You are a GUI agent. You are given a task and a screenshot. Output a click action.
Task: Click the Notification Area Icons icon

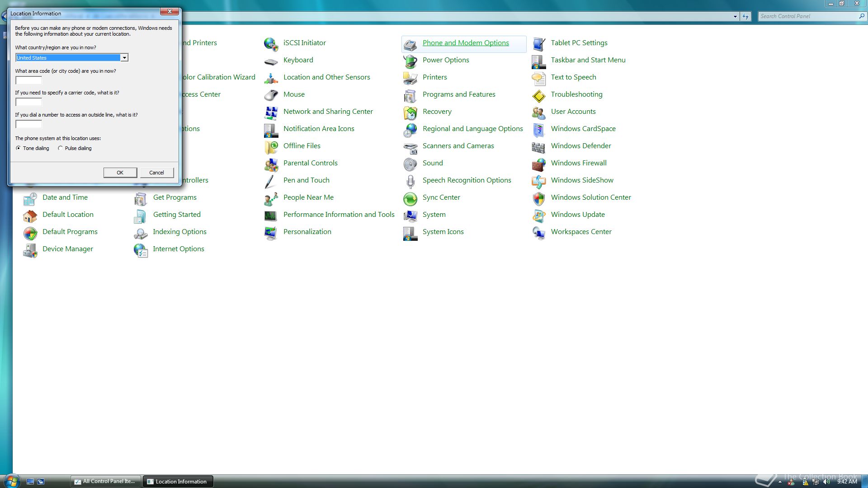271,130
